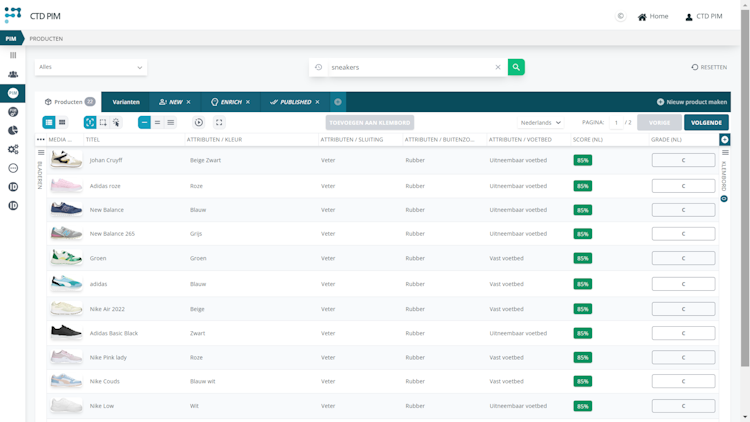The width and height of the screenshot is (750, 422).
Task: Toggle the sidebar columns icon at top
Action: [13, 55]
